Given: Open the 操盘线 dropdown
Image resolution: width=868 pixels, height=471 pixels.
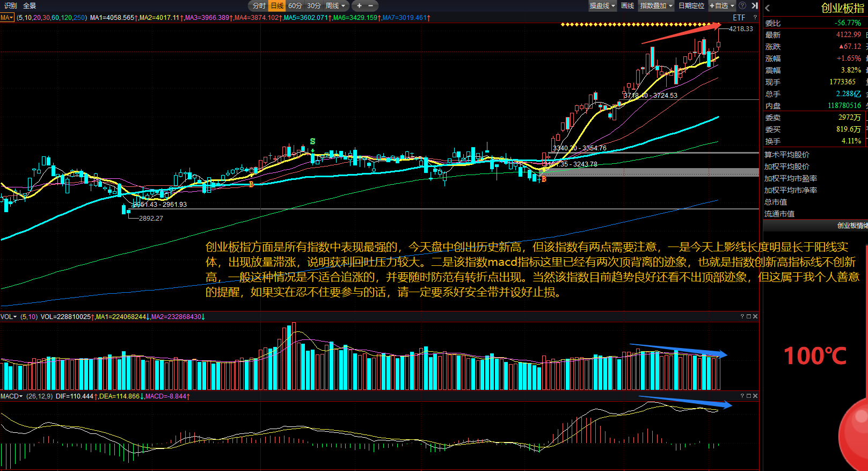Looking at the screenshot, I should [602, 5].
